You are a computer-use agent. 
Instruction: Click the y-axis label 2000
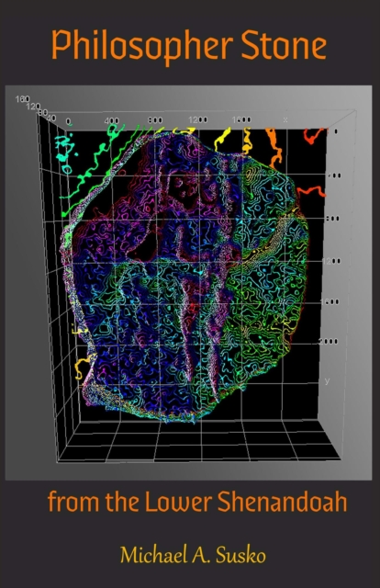(x=329, y=341)
